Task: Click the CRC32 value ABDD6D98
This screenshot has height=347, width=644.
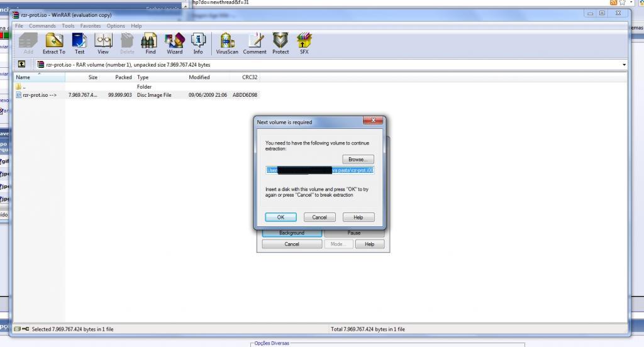Action: (x=245, y=95)
